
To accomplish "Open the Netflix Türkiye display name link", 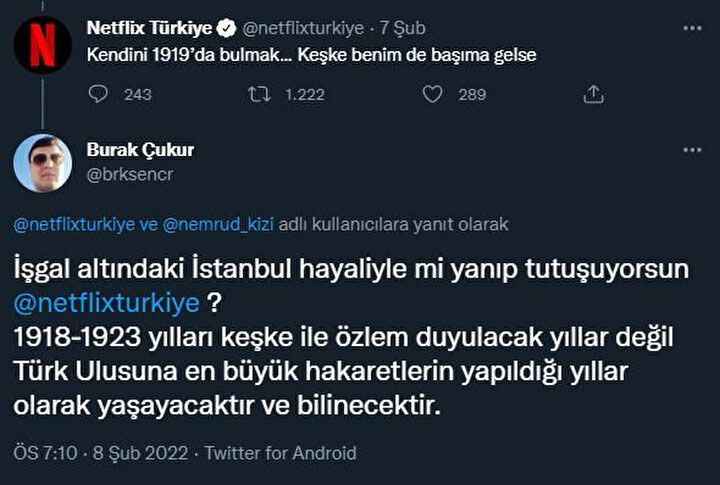I will (x=148, y=29).
